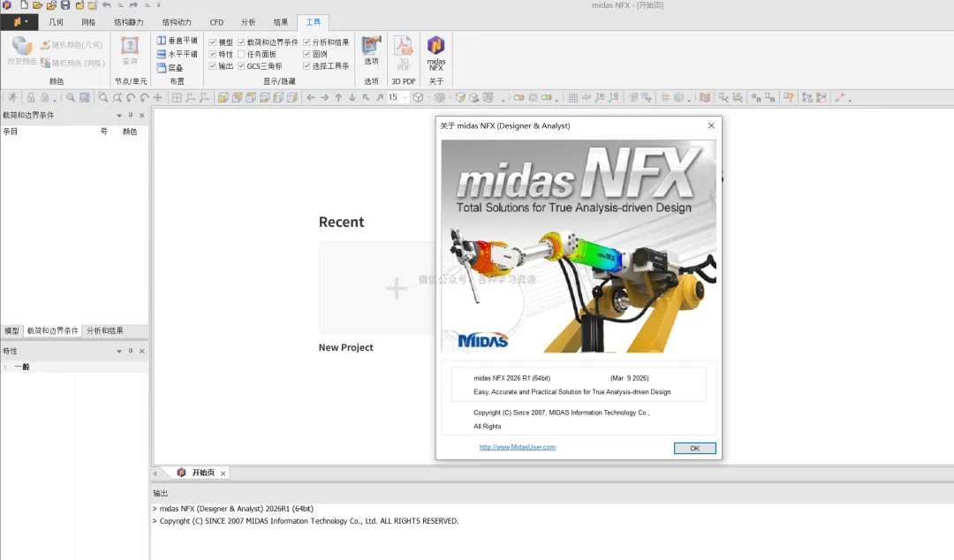
Task: Click the Undo arrow in quick access bar
Action: coord(107,5)
